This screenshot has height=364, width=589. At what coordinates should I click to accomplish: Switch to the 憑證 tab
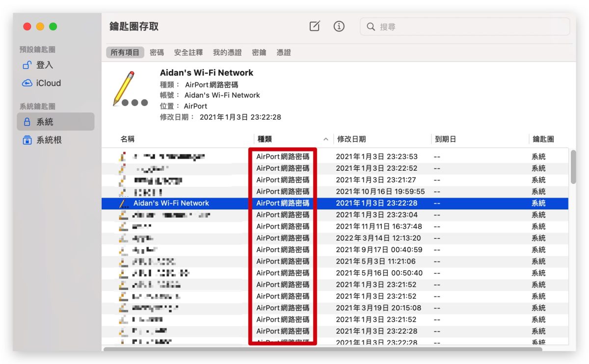[x=283, y=52]
